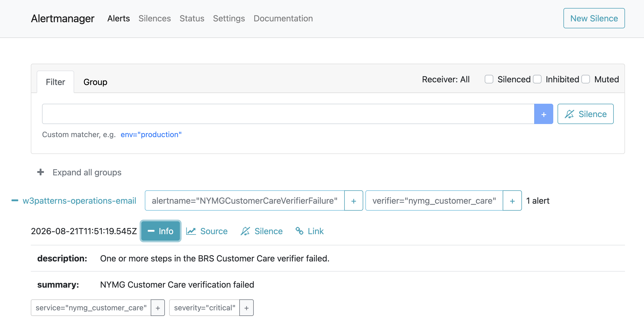Viewport: 644px width, 332px height.
Task: Click the timestamp 2026-08-21T11:51:19.545Z
Action: coord(84,231)
